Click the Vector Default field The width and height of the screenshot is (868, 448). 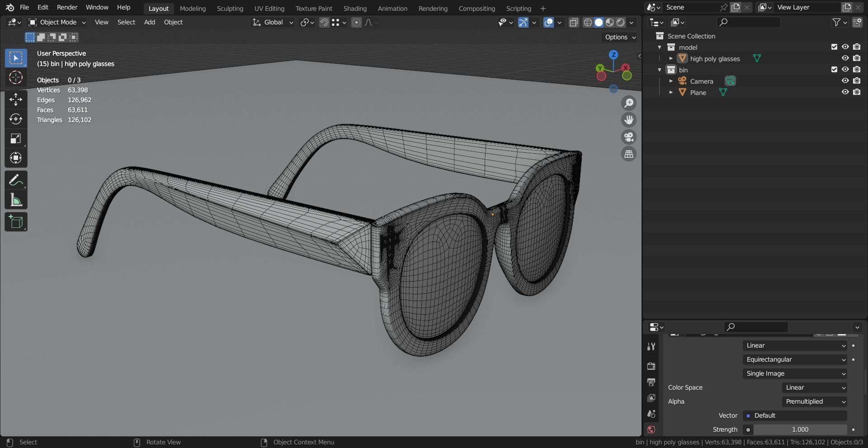point(795,415)
